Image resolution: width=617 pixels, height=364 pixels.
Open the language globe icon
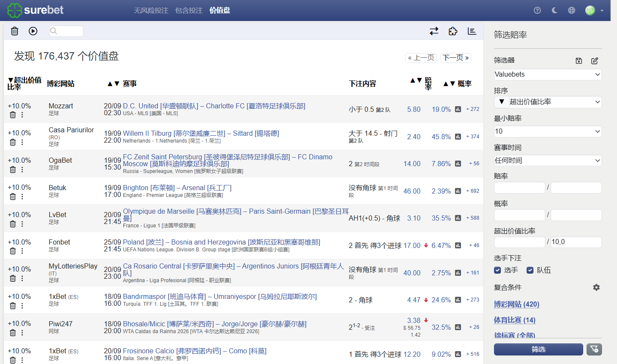click(x=572, y=10)
